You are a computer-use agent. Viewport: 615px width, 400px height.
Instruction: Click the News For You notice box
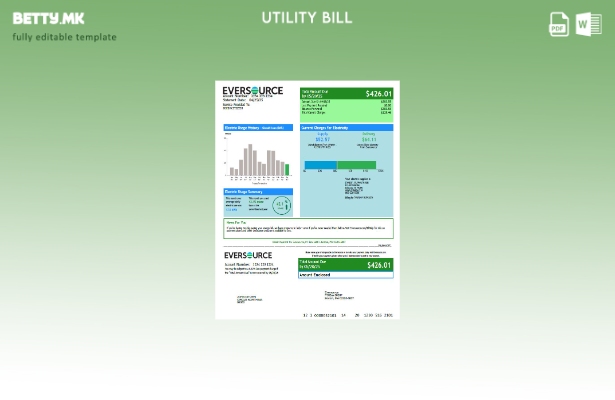tap(307, 228)
